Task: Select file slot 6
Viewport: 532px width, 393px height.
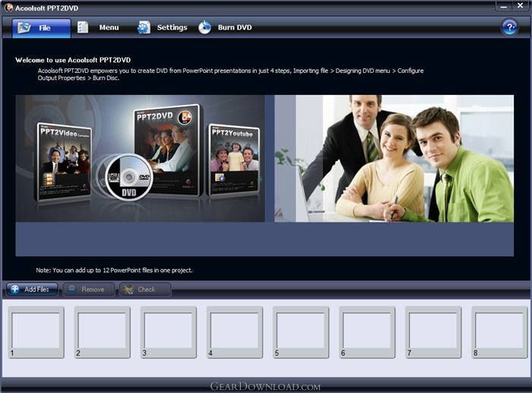Action: tap(367, 332)
